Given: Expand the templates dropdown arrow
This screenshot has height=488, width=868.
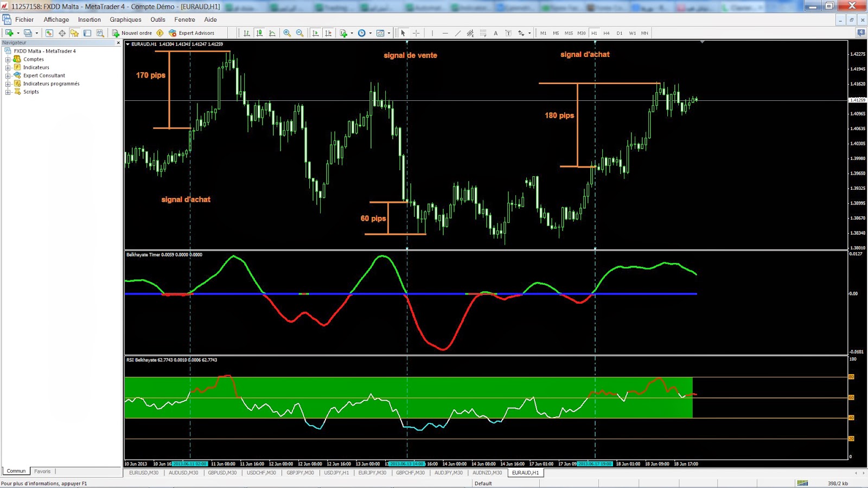Looking at the screenshot, I should (389, 33).
